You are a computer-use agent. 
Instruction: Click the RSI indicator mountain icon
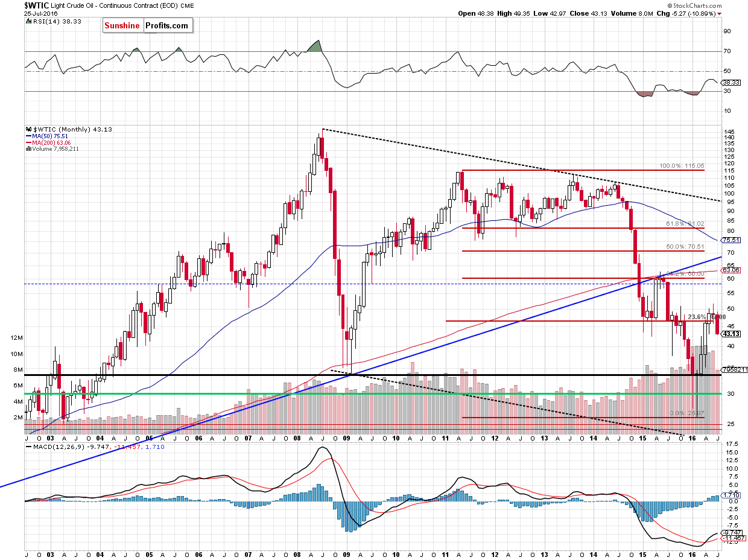tap(28, 22)
